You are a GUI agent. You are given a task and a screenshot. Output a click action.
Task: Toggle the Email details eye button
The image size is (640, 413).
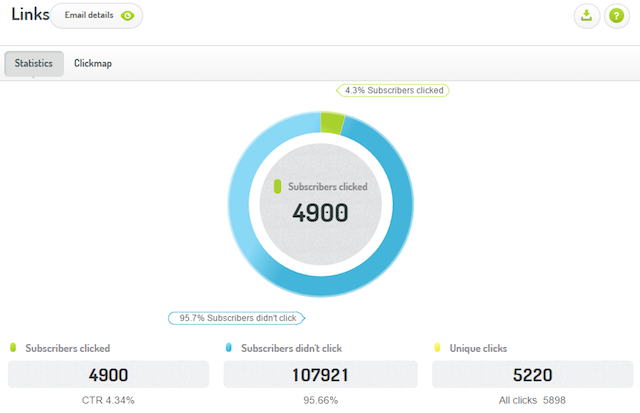click(x=97, y=16)
